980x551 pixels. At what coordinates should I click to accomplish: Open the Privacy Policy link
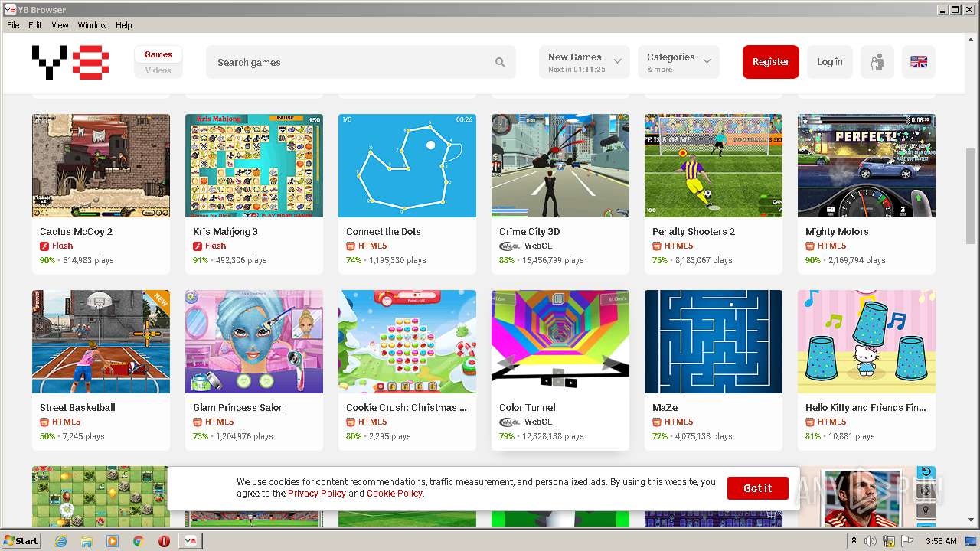click(317, 494)
